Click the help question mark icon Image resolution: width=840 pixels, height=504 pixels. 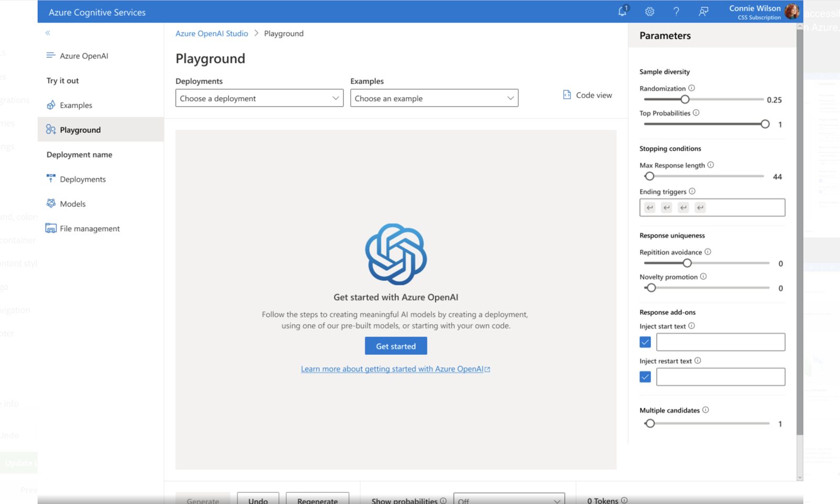676,12
